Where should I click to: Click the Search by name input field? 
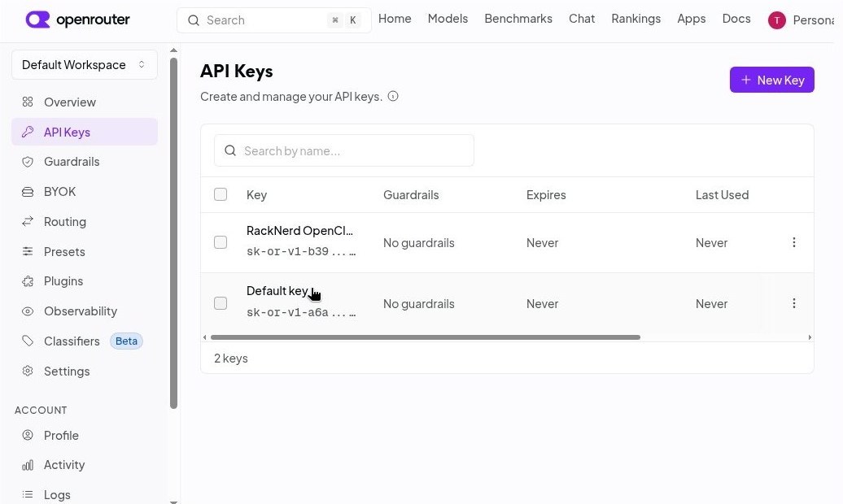coord(344,150)
